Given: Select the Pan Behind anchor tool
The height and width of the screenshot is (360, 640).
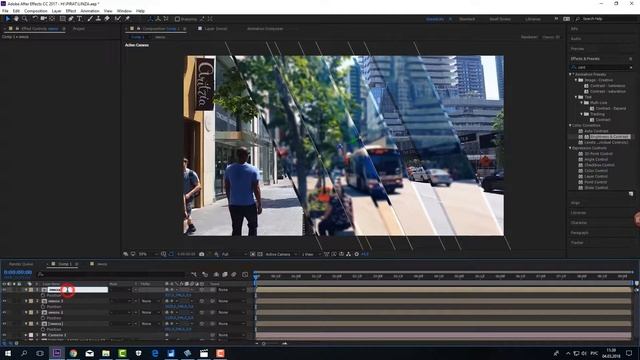Looking at the screenshot, I should coord(52,19).
